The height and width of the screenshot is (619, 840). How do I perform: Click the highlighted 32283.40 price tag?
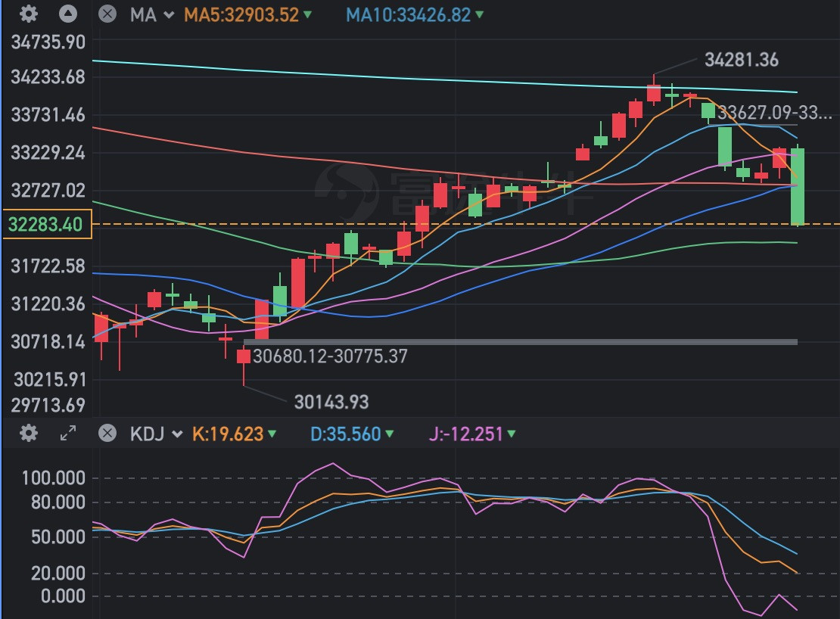[x=47, y=224]
